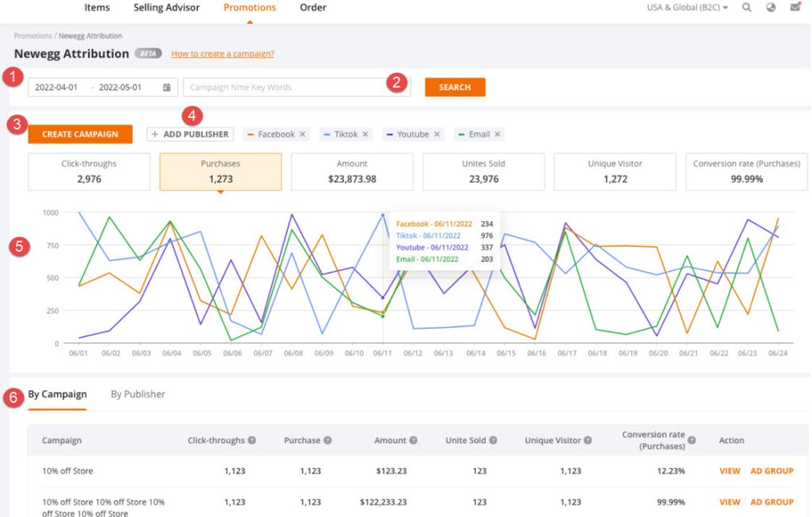Open the USA & Global (B2C) region dropdown
This screenshot has height=517, width=812.
687,7
